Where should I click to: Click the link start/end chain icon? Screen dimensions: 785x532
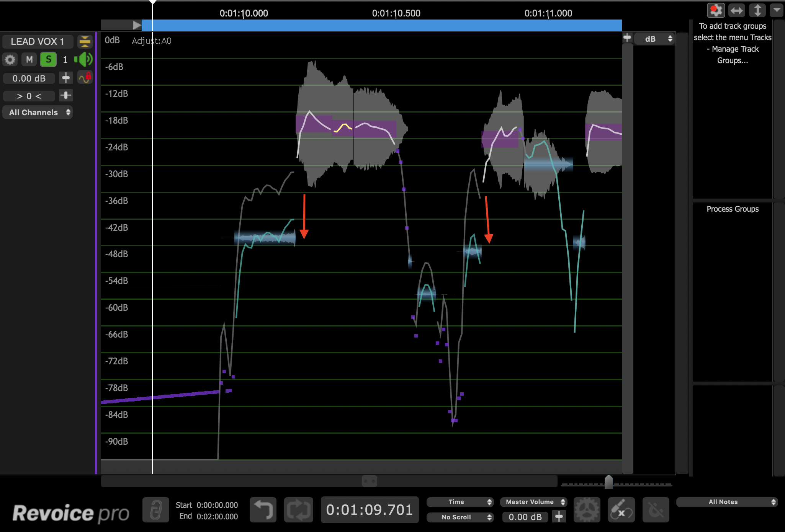[155, 510]
